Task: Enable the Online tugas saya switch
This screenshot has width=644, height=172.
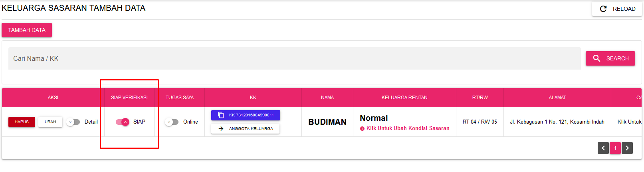Action: 172,122
